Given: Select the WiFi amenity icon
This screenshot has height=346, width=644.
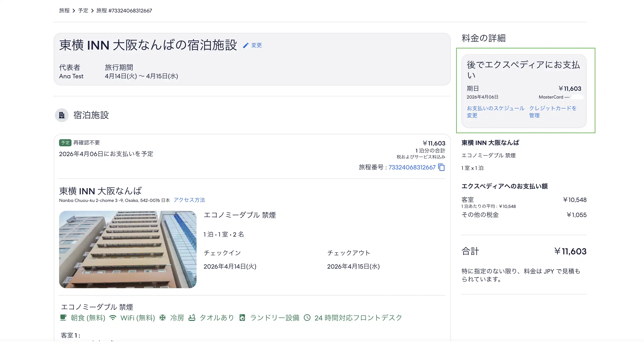Looking at the screenshot, I should coord(113,318).
